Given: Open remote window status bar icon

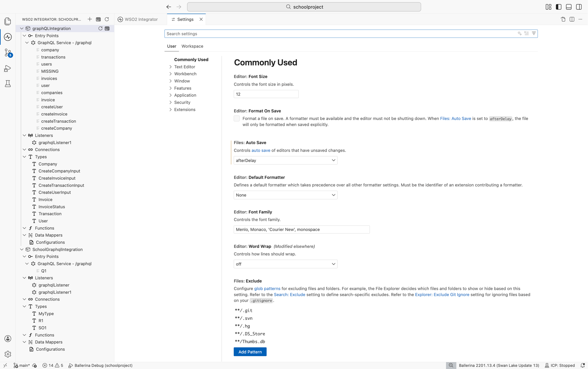Looking at the screenshot, I should click(5, 365).
